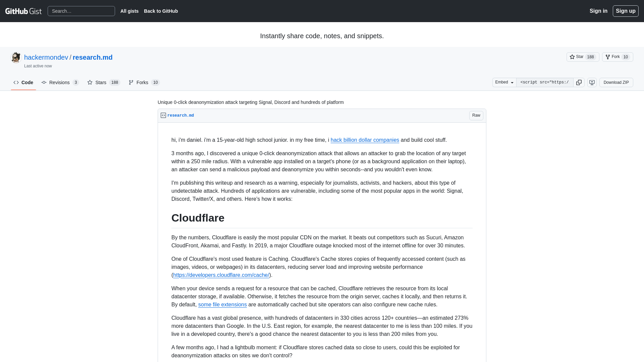Click the Raw file view icon
The width and height of the screenshot is (644, 362).
(x=476, y=115)
